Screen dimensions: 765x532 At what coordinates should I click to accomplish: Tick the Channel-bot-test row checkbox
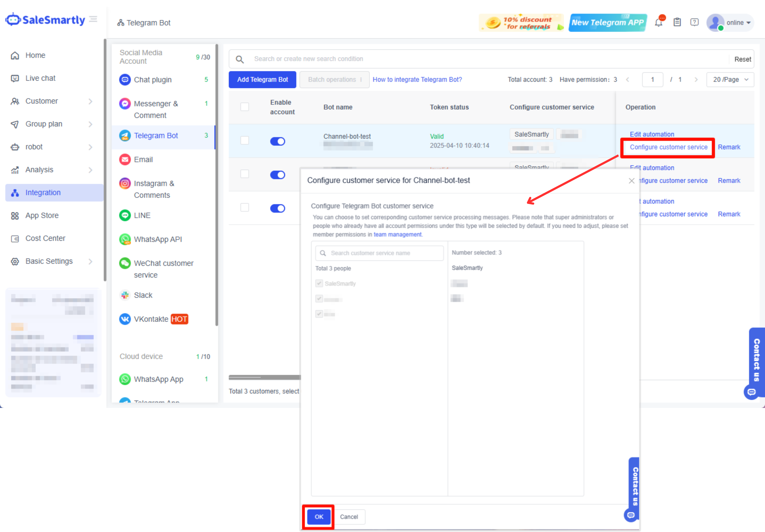[245, 140]
